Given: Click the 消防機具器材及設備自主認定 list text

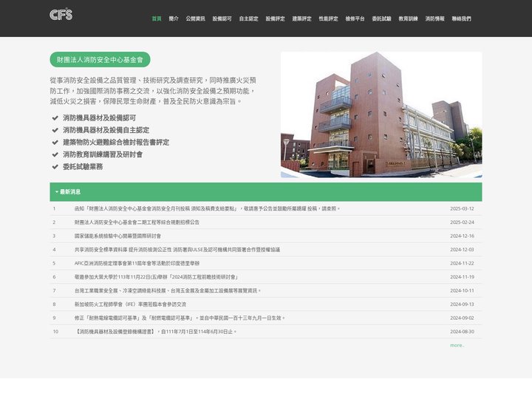Looking at the screenshot, I should (106, 130).
